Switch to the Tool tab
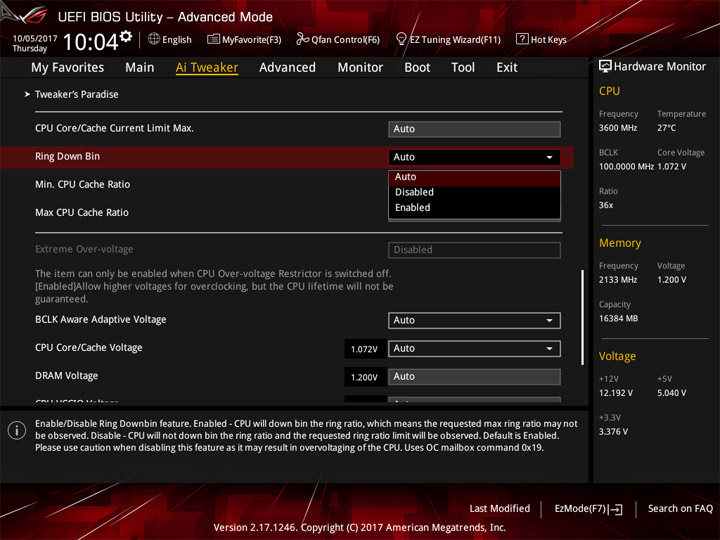 pyautogui.click(x=463, y=68)
